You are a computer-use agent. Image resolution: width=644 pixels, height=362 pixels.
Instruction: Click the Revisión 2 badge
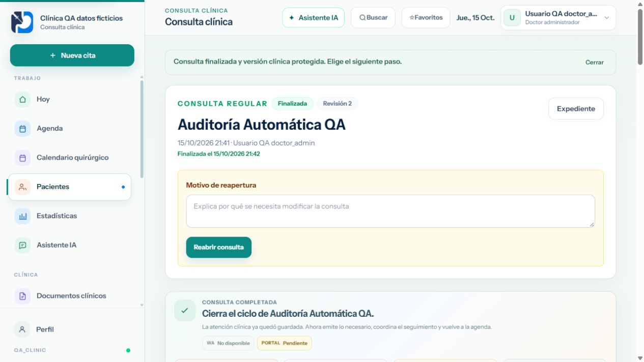coord(337,104)
